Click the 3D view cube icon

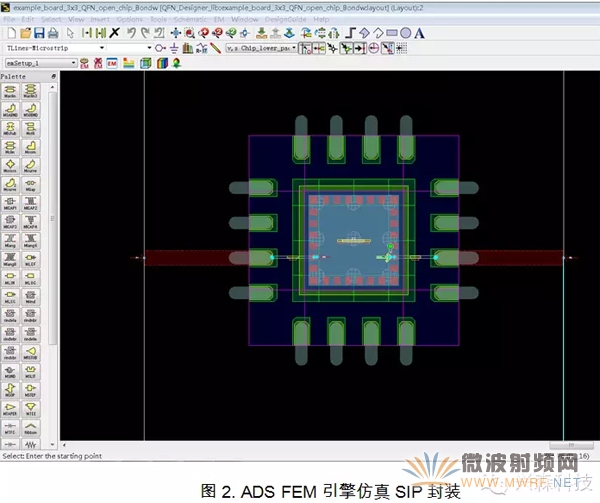145,63
